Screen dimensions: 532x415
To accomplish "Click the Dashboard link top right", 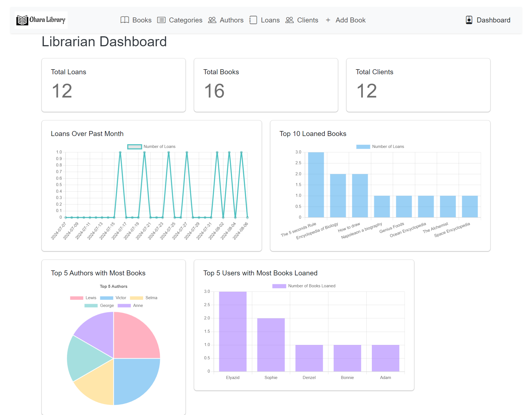I will pos(487,20).
